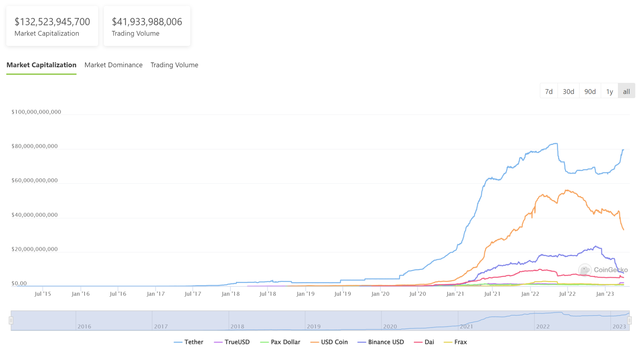This screenshot has height=347, width=644.
Task: Toggle the TrueUSD legend series
Action: coord(237,342)
